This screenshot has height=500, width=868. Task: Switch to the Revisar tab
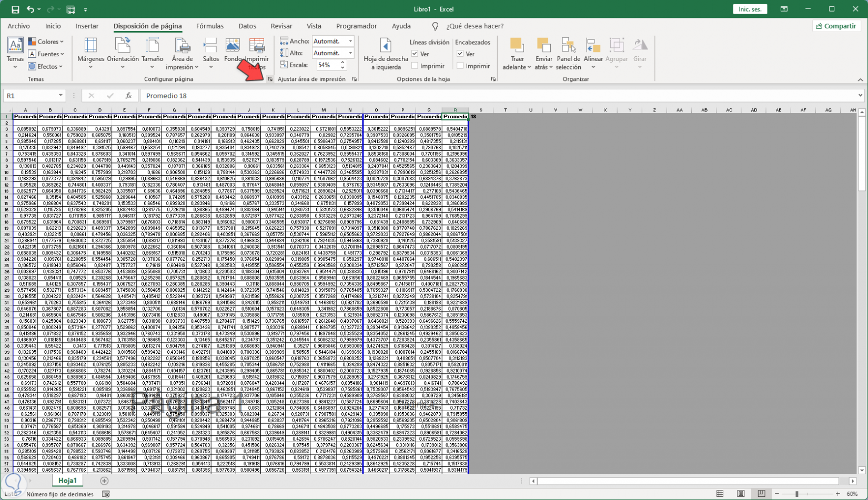281,26
